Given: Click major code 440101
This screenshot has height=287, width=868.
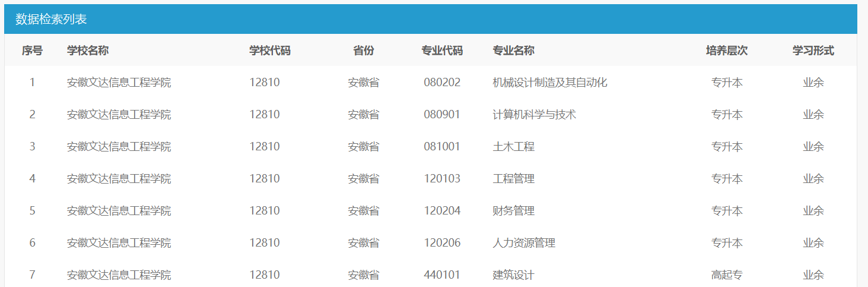Looking at the screenshot, I should [442, 275].
